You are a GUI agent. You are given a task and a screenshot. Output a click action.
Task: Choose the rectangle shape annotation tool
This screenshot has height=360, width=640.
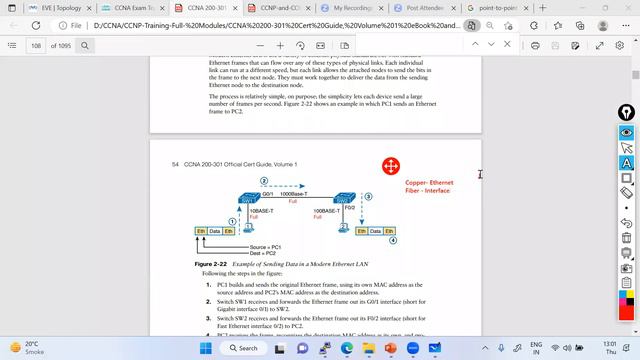[x=626, y=178]
